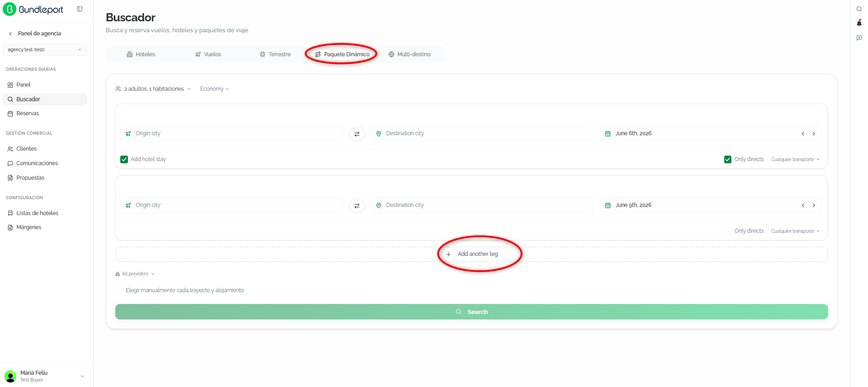Viewport: 868px width, 387px height.
Task: Open Márgenes in the sidebar
Action: (44, 227)
